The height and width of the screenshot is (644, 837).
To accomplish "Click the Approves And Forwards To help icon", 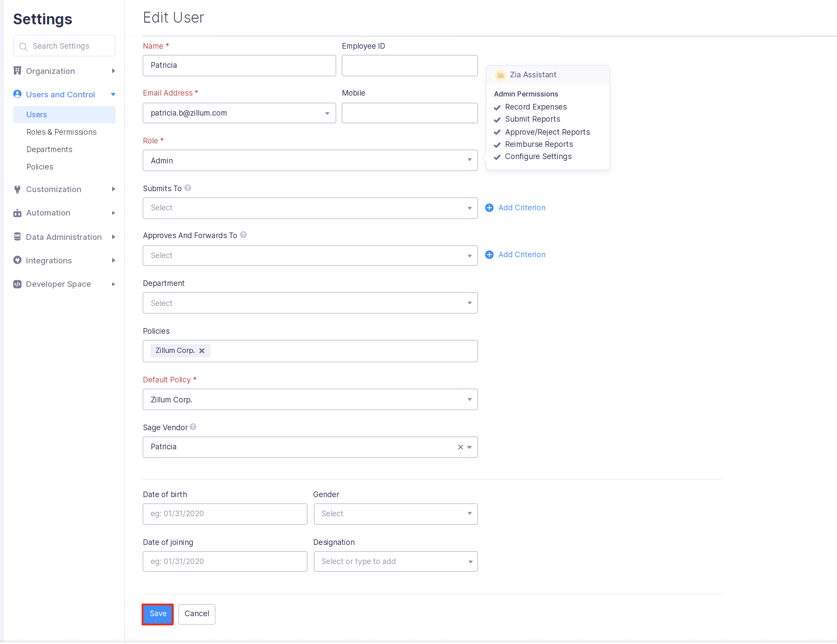I will 243,235.
